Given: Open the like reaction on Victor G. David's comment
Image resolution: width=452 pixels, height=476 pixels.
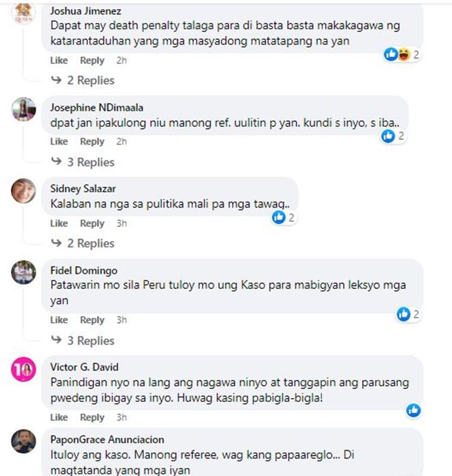Looking at the screenshot, I should 413,410.
